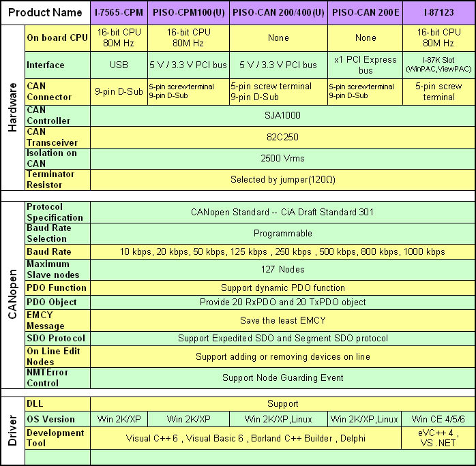This screenshot has width=476, height=466.
Task: Click the 'CAN Connector' row label
Action: (57, 92)
